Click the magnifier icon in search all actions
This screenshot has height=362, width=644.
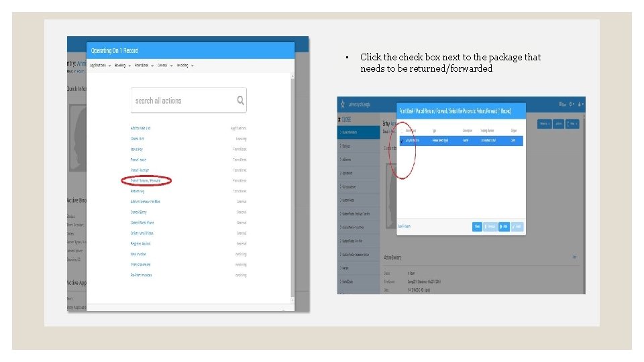coord(240,100)
